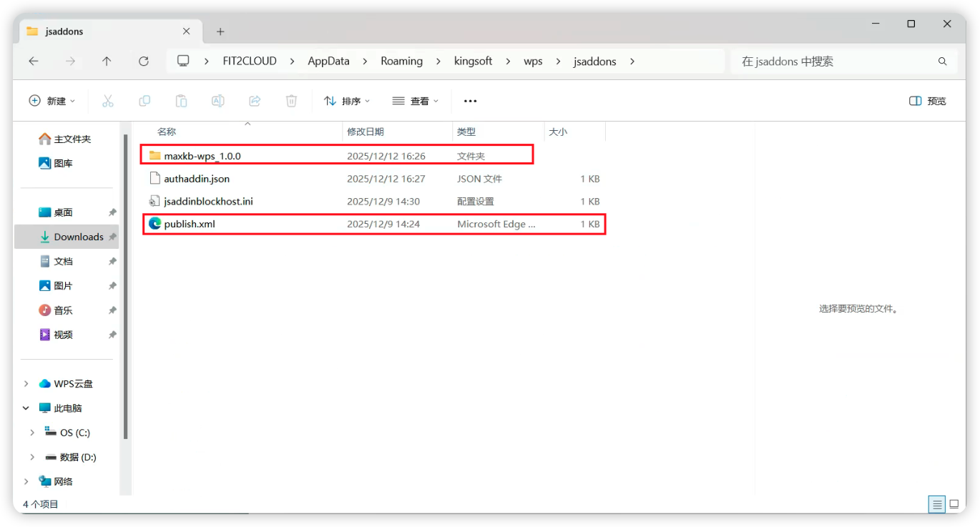
Task: Click the kingsoft breadcrumb in address bar
Action: [x=473, y=61]
